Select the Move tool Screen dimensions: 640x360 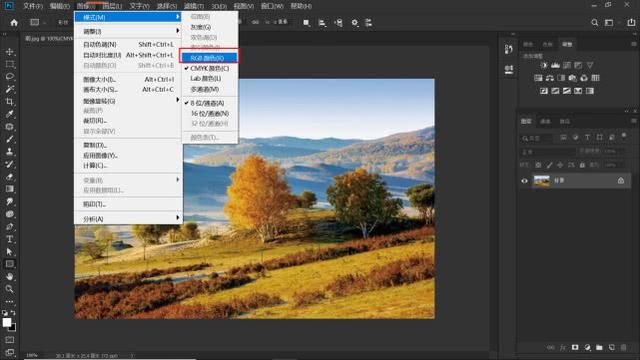[x=9, y=52]
